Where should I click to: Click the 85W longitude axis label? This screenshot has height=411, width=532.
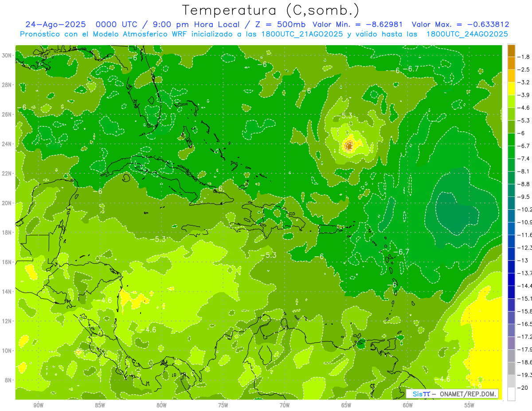coord(100,405)
